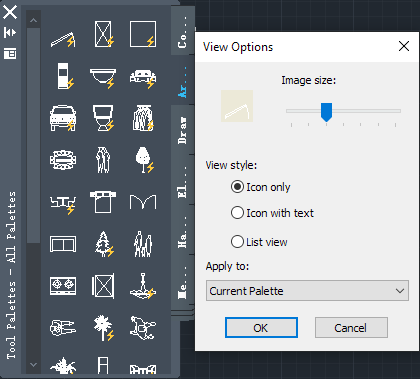Confirm with the OK button
Viewport: 420px width, 379px height.
click(261, 328)
